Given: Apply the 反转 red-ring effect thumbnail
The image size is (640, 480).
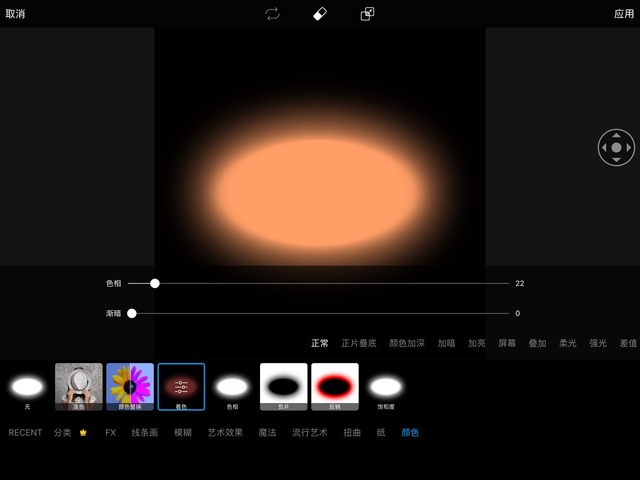Looking at the screenshot, I should click(335, 386).
